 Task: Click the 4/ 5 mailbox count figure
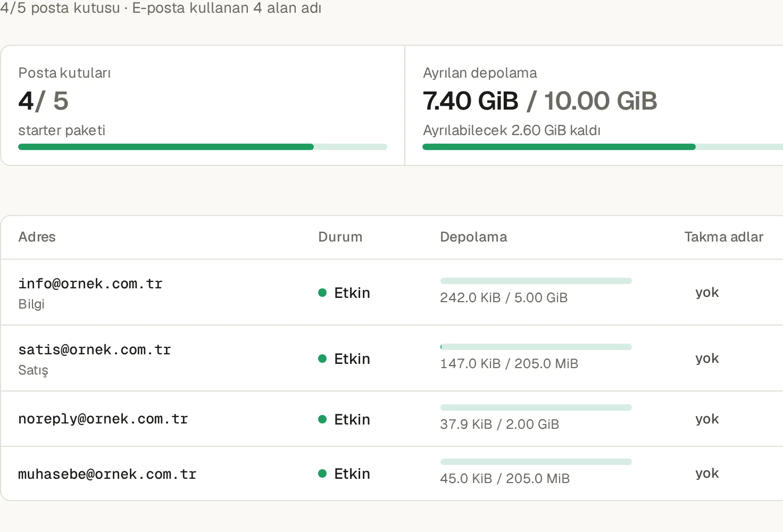coord(44,101)
